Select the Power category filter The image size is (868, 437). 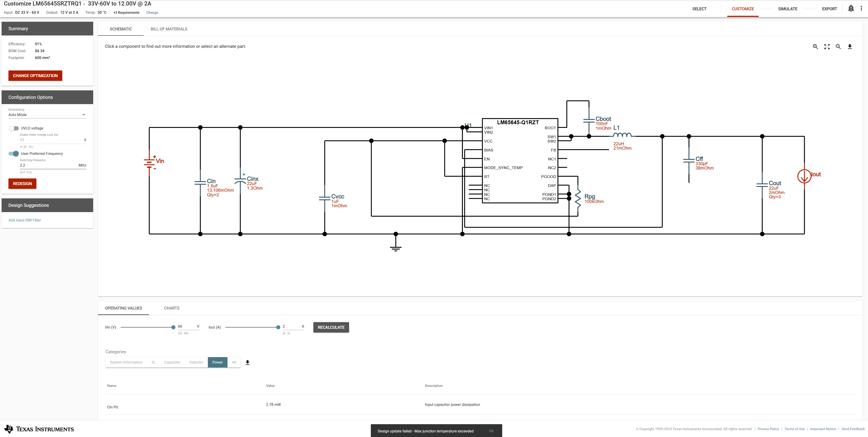pos(218,362)
